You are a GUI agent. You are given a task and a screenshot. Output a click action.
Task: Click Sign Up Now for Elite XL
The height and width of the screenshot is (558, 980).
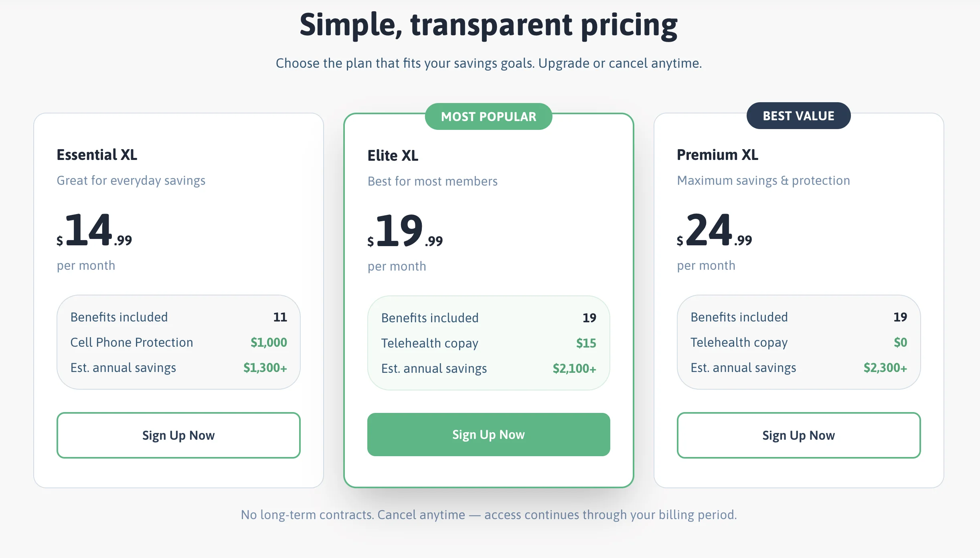coord(488,434)
